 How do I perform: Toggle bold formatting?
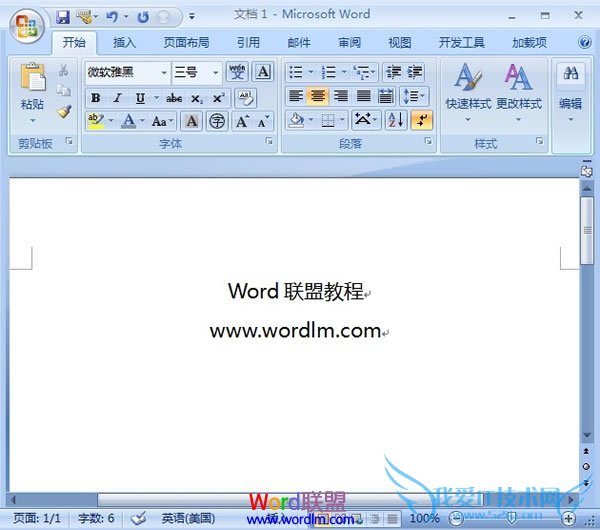pos(96,98)
